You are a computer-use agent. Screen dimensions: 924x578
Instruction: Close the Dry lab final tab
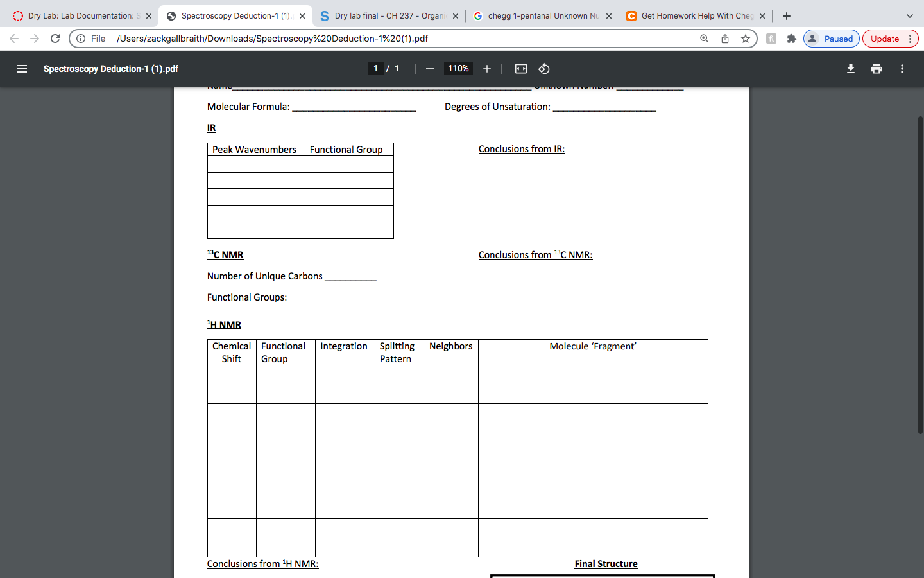coord(456,16)
